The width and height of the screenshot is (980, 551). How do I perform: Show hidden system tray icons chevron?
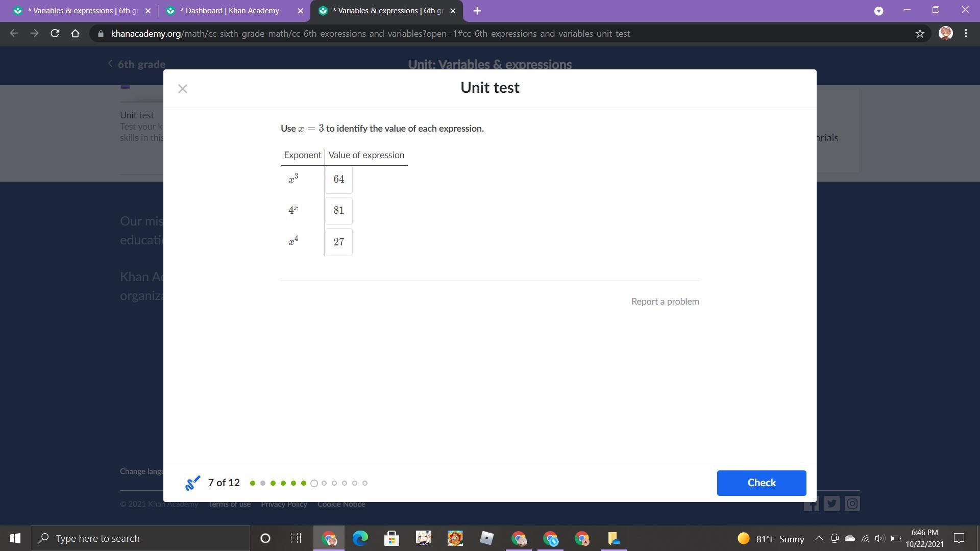[x=819, y=538]
